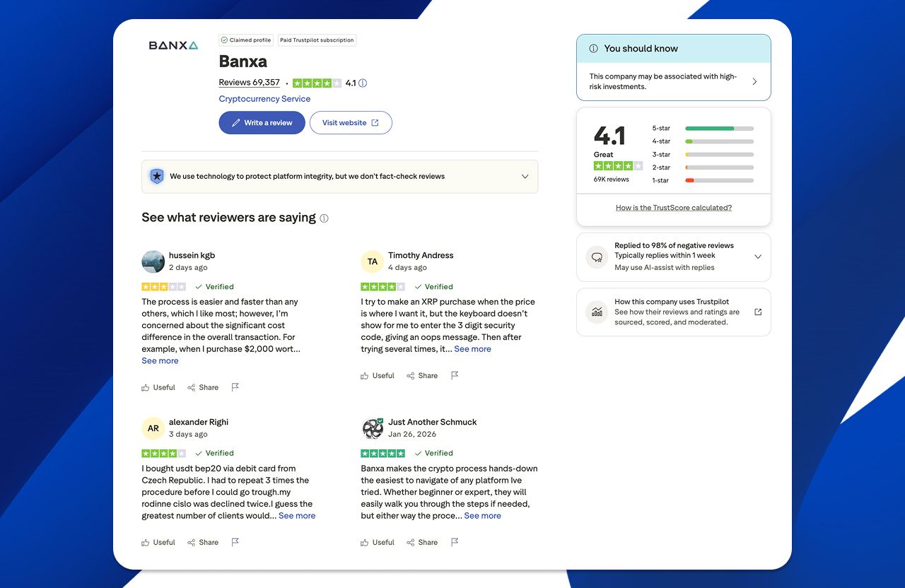Expand the negative reviews reply details
Screen dimensions: 905x588
[x=758, y=257]
